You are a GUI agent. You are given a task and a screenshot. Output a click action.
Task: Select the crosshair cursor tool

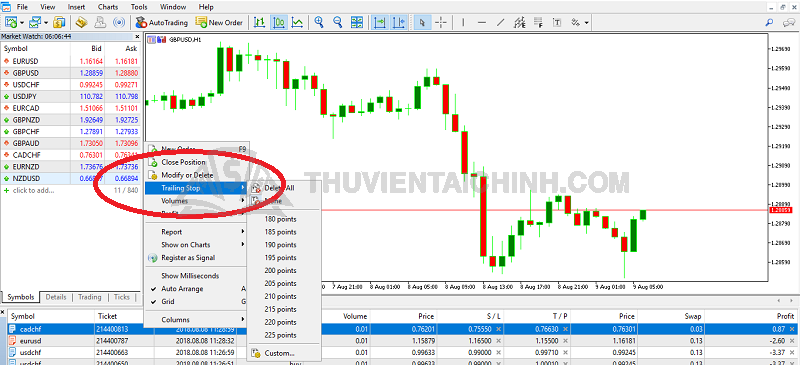point(442,22)
